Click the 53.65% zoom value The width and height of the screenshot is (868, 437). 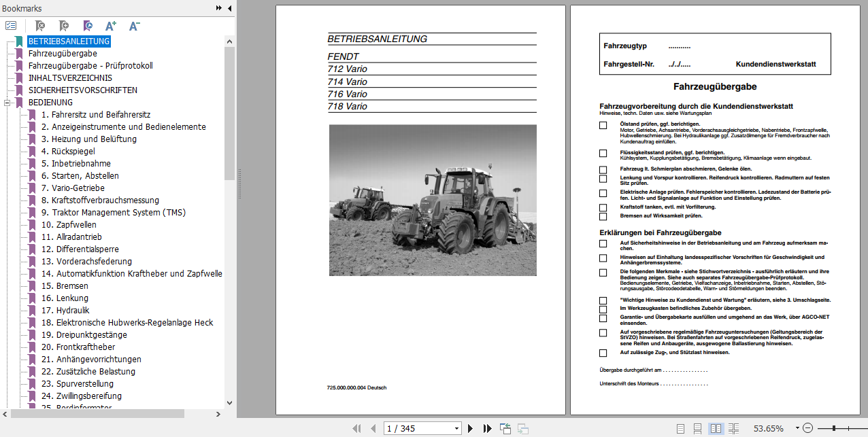click(769, 428)
